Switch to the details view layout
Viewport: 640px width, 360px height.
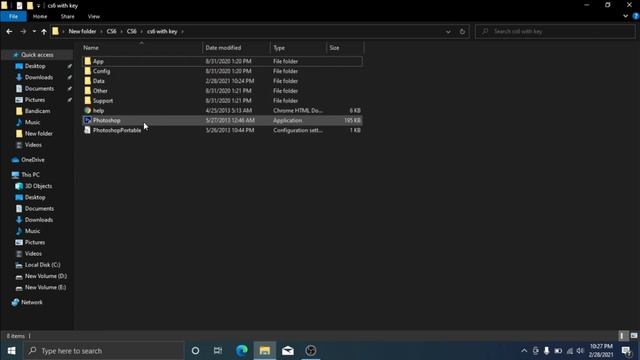[x=622, y=336]
